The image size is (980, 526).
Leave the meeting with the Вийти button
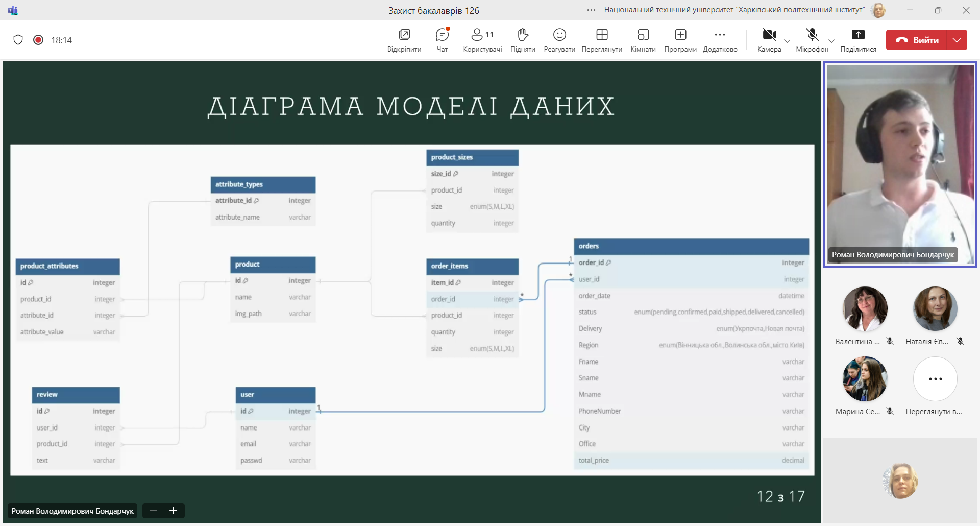pos(917,40)
